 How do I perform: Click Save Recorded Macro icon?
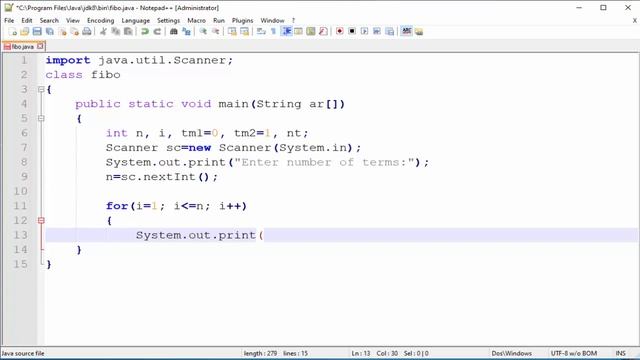[389, 31]
